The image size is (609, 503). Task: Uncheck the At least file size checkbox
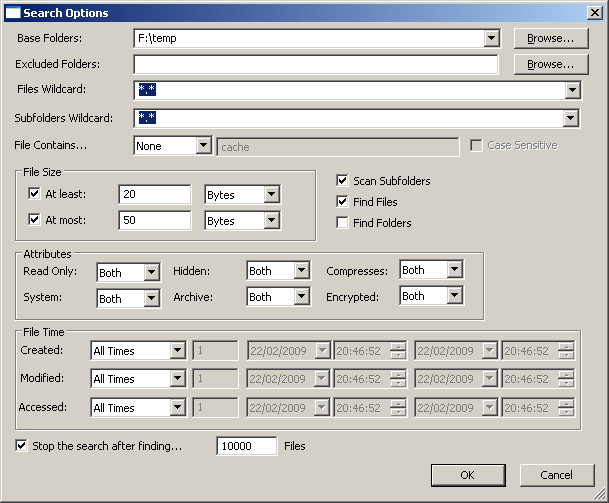(34, 193)
